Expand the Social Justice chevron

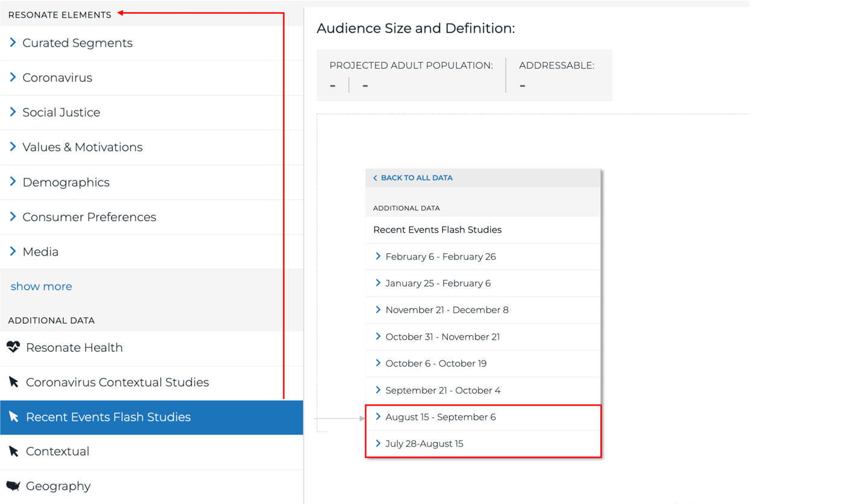click(13, 112)
